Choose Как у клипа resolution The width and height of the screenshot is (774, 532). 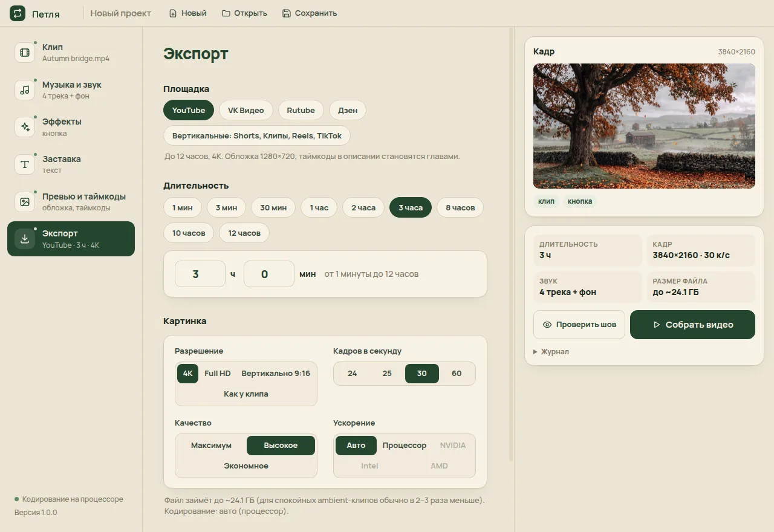(246, 394)
